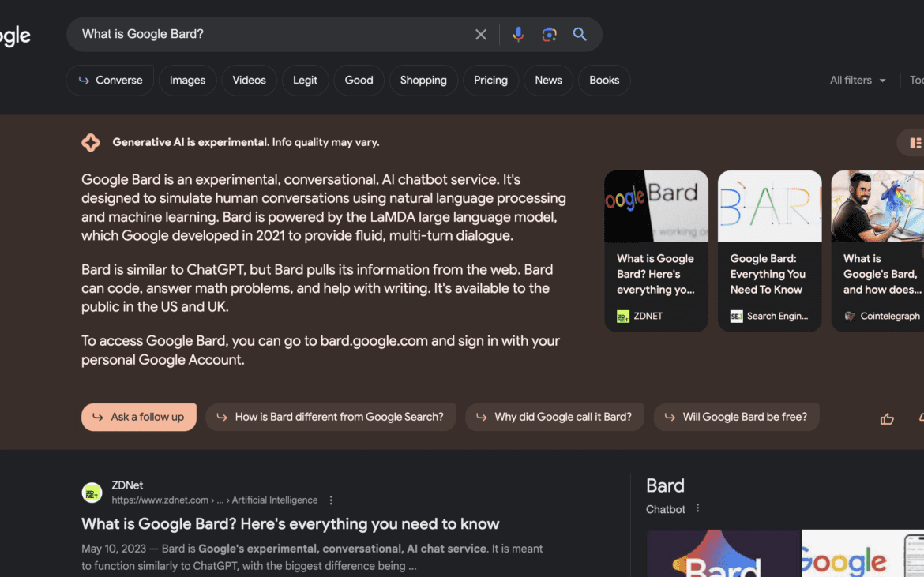Switch to News results
This screenshot has height=577, width=924.
point(548,80)
